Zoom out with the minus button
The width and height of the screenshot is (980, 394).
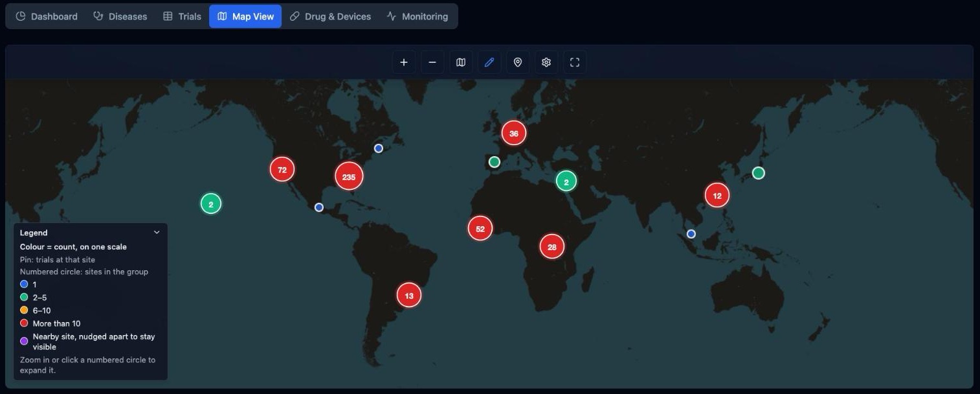coord(432,62)
